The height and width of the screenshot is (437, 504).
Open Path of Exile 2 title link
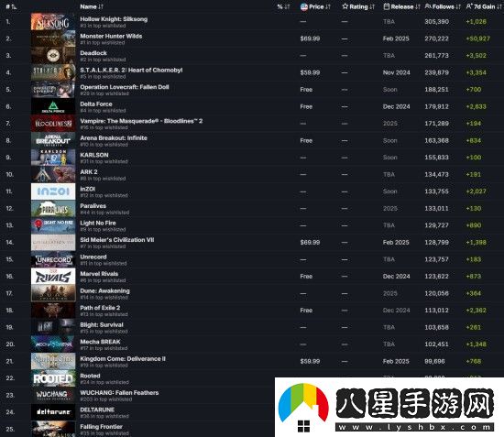(100, 308)
